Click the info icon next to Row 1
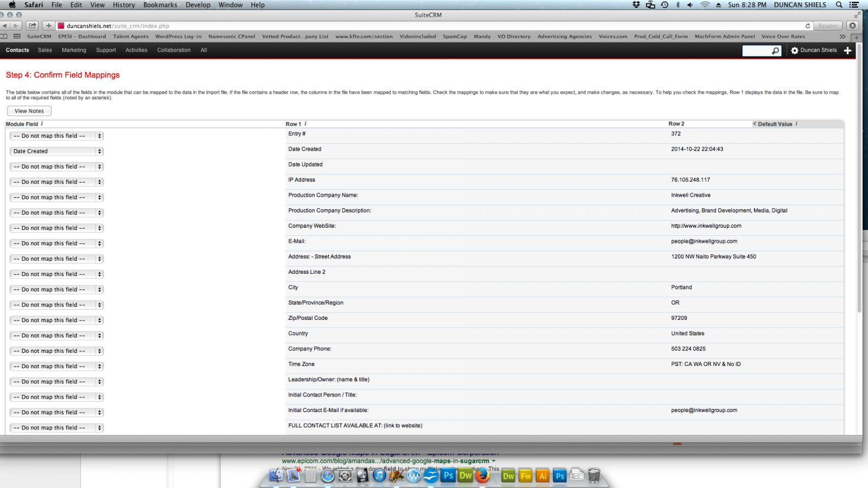868x488 pixels. point(305,124)
